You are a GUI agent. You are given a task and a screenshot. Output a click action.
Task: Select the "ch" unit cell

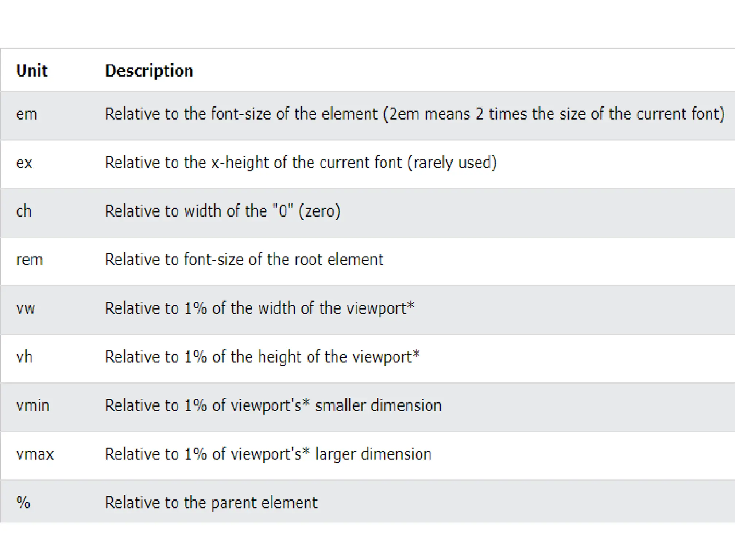click(x=24, y=211)
